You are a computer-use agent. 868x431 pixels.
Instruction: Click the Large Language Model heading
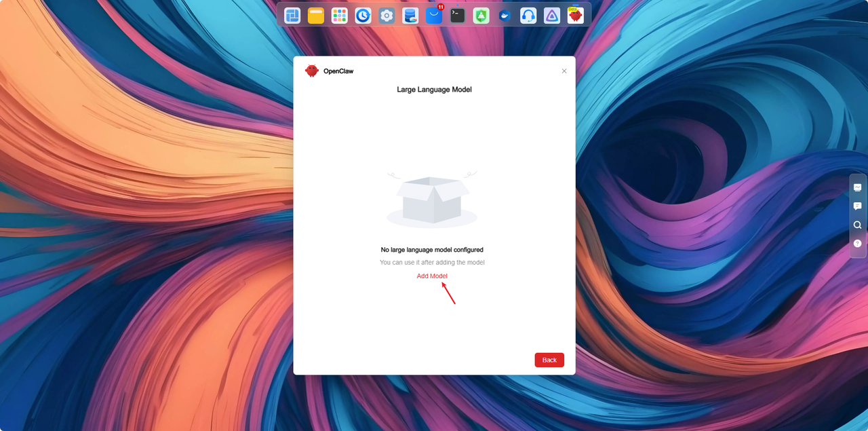(x=434, y=90)
